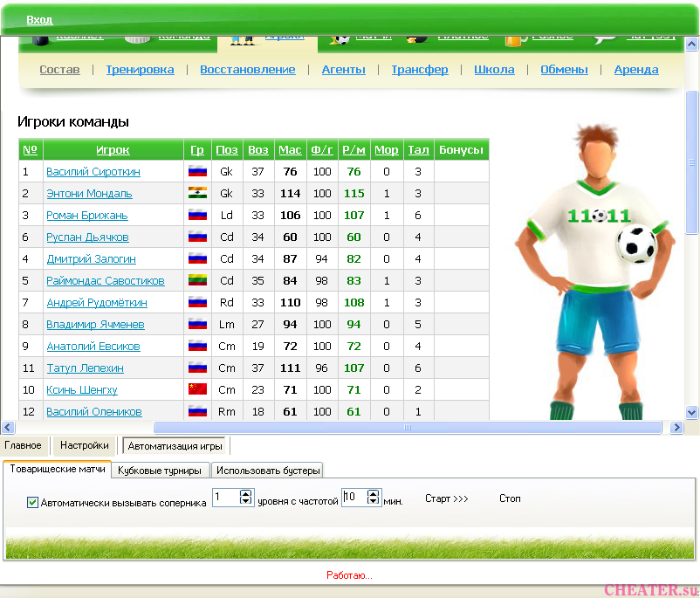Viewport: 700px width, 598px height.
Task: Decrease opponent level with the down arrow
Action: 245,502
